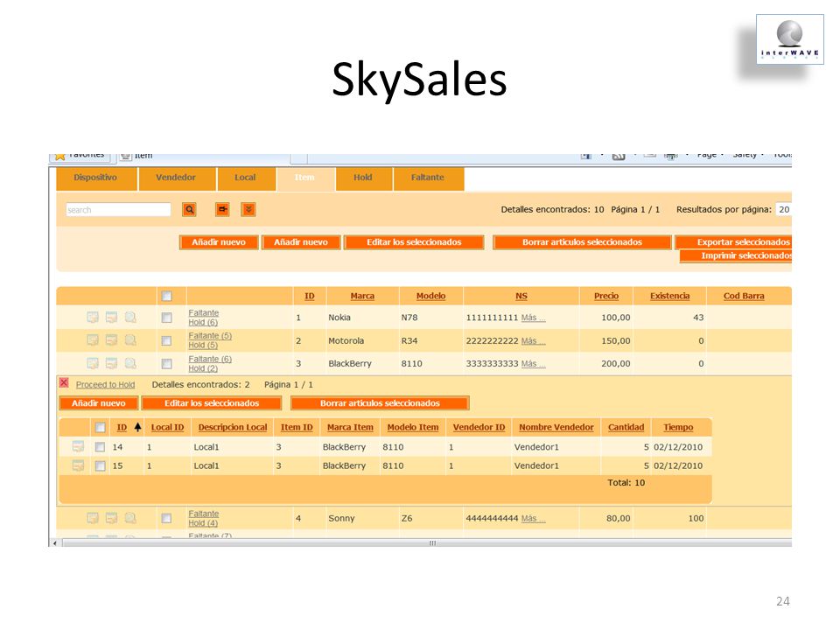Sort holds by the Cantidad header
Image resolution: width=840 pixels, height=630 pixels.
coord(626,427)
